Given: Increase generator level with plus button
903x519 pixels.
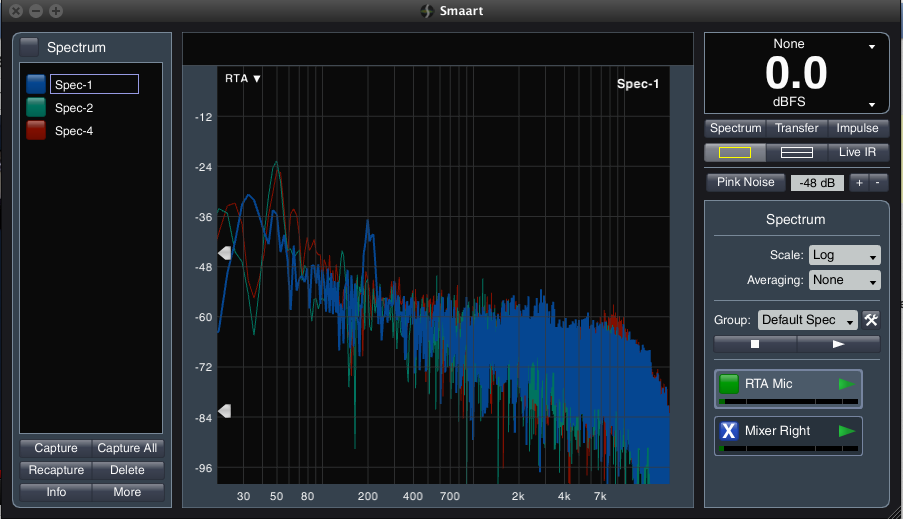Looking at the screenshot, I should pyautogui.click(x=859, y=183).
